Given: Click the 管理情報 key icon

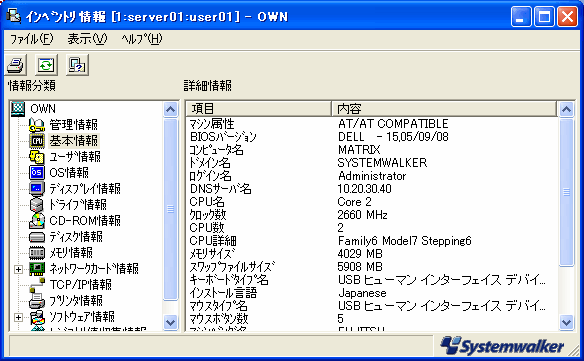Looking at the screenshot, I should [37, 125].
